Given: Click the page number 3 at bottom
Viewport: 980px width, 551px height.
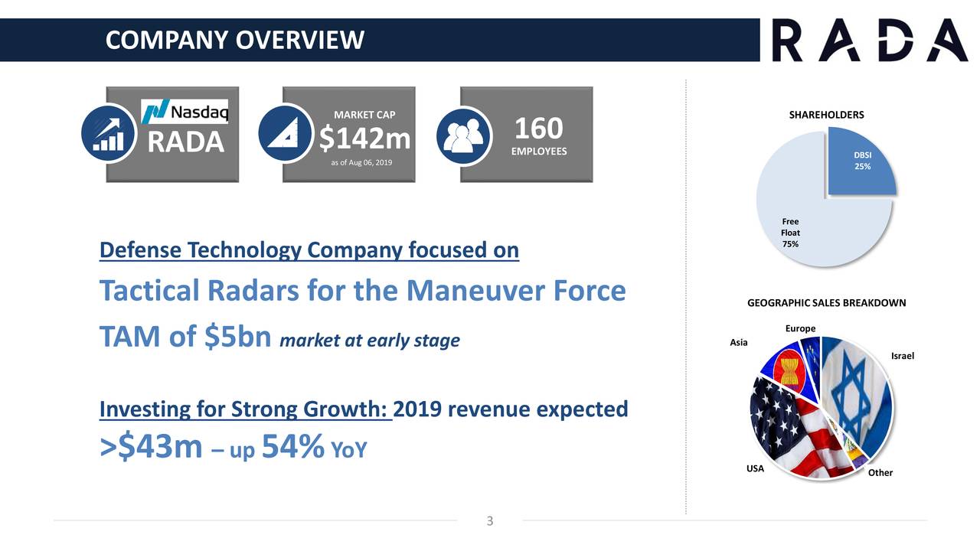Looking at the screenshot, I should click(x=489, y=521).
